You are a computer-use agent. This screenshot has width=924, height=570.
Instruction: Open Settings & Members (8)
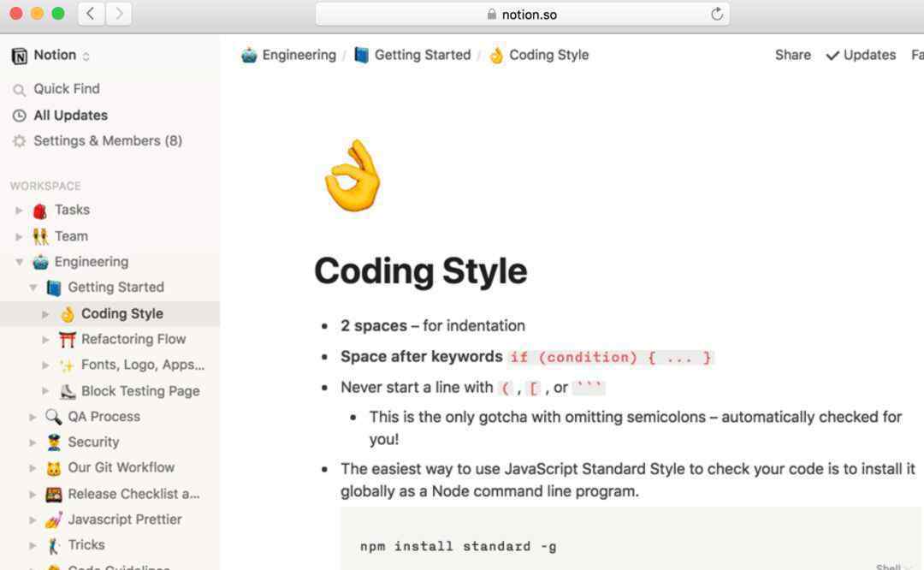pos(108,141)
